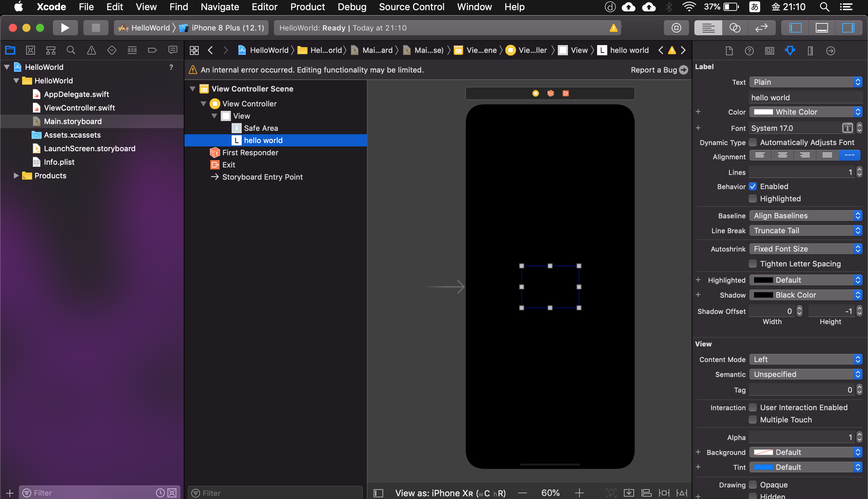Enable the Highlighted behavior checkbox

pos(753,198)
